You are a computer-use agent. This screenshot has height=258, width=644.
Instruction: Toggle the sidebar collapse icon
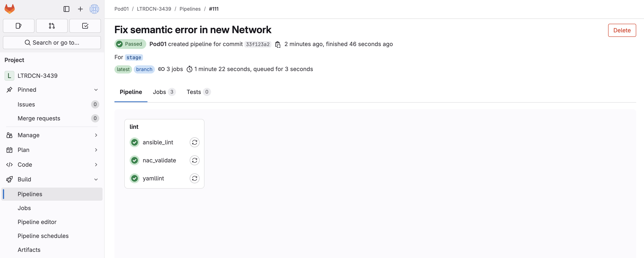pos(66,9)
